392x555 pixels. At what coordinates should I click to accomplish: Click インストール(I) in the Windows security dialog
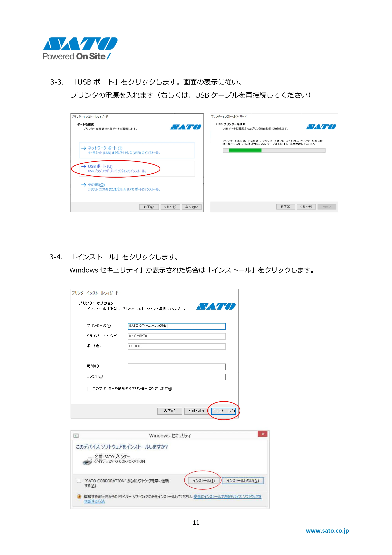tap(204, 481)
